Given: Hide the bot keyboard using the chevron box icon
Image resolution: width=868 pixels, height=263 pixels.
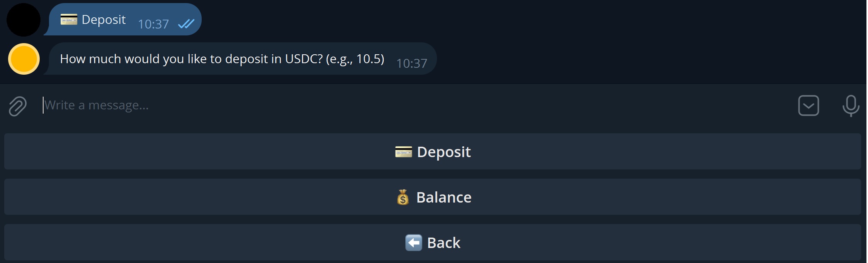Looking at the screenshot, I should pos(808,106).
